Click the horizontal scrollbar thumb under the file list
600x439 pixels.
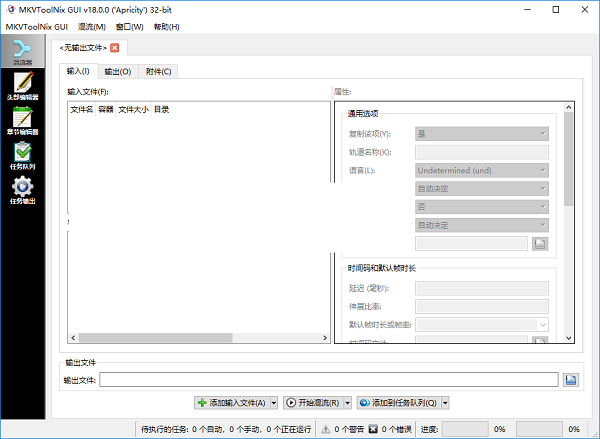click(x=155, y=338)
